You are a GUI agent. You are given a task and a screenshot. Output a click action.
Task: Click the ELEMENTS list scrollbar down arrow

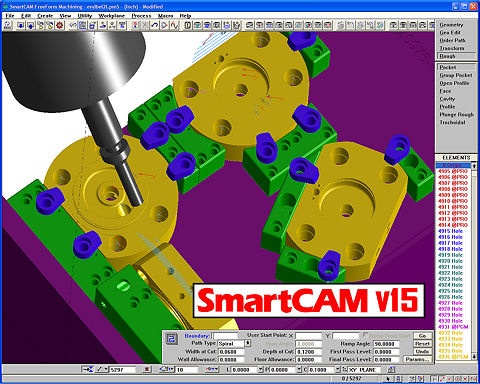(x=474, y=357)
